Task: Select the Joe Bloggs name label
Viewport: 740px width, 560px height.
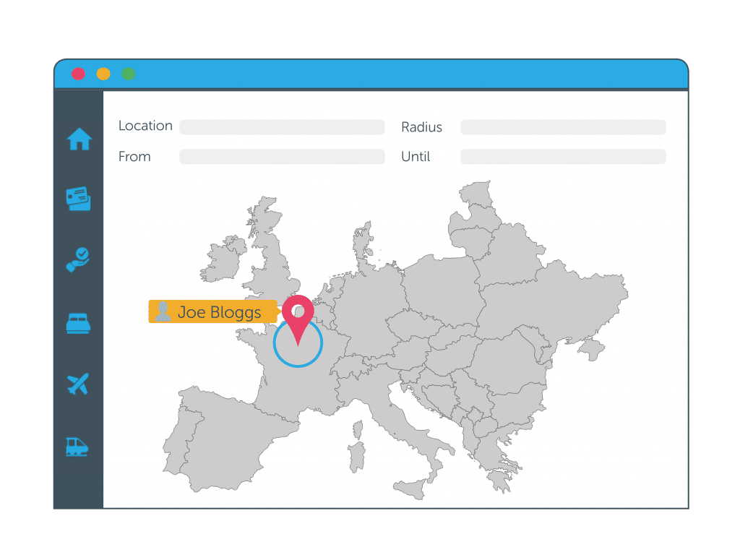Action: tap(220, 312)
